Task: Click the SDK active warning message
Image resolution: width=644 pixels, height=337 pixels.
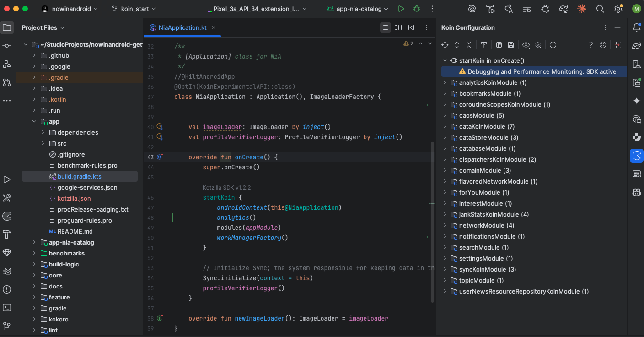Action: click(542, 71)
